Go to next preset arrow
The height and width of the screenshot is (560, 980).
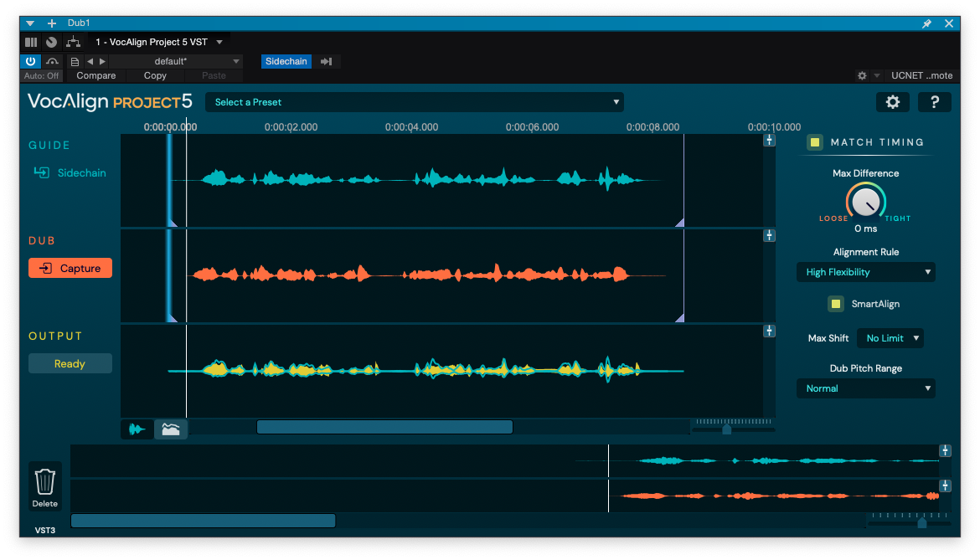coord(103,61)
